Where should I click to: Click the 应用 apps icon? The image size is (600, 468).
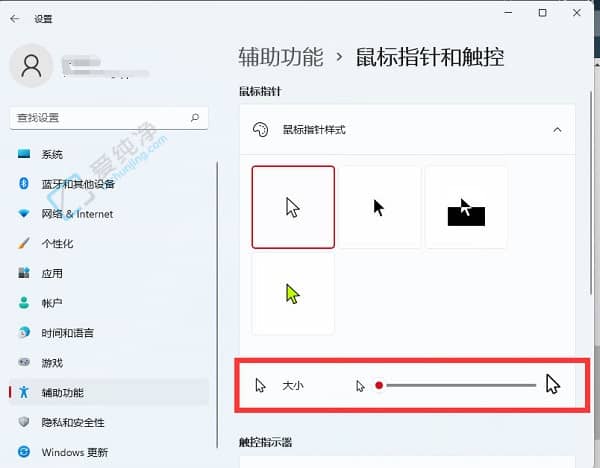pyautogui.click(x=24, y=273)
